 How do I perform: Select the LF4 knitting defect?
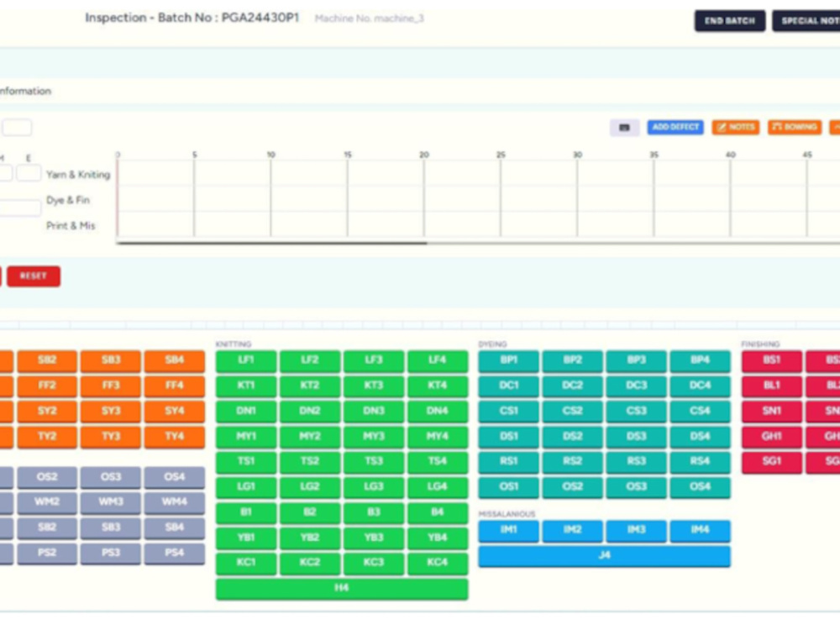coord(438,360)
